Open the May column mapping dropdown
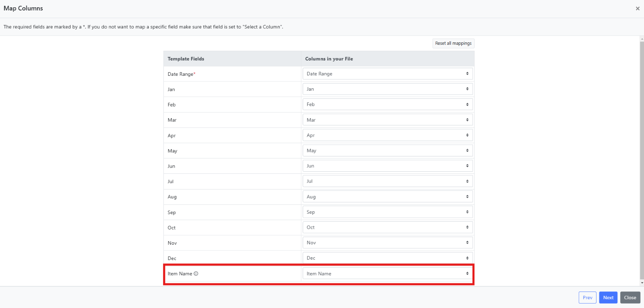Viewport: 644px width, 308px height. tap(388, 150)
